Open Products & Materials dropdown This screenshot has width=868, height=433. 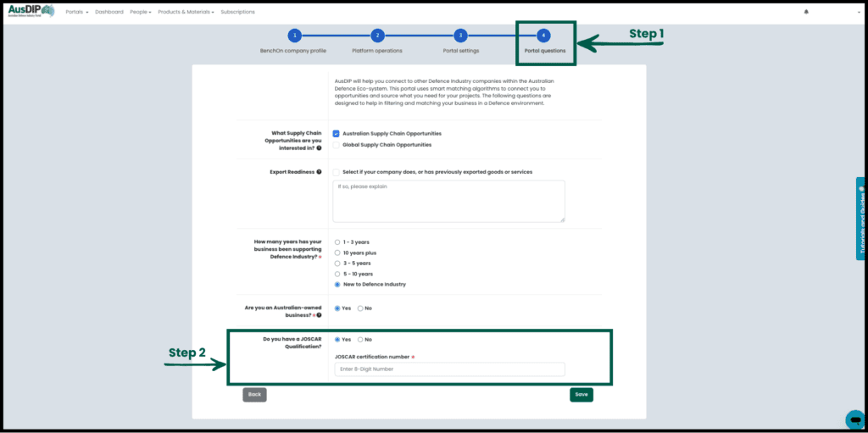(x=186, y=12)
